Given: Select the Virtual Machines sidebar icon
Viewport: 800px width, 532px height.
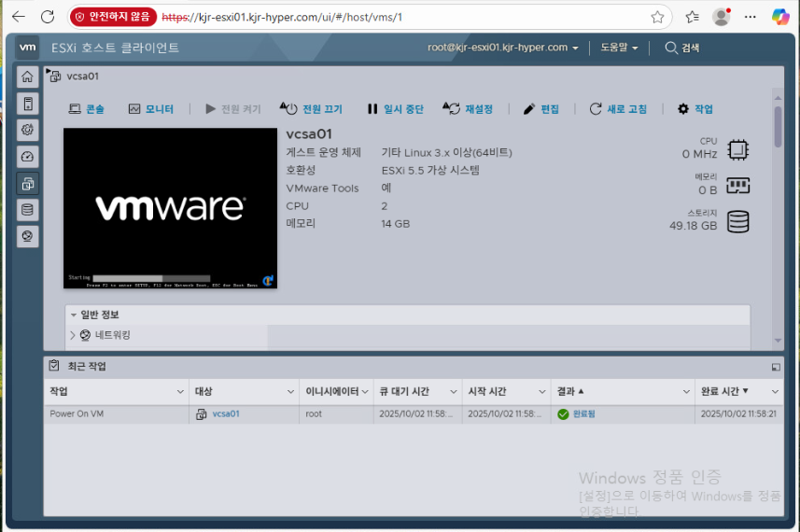Looking at the screenshot, I should (28, 183).
